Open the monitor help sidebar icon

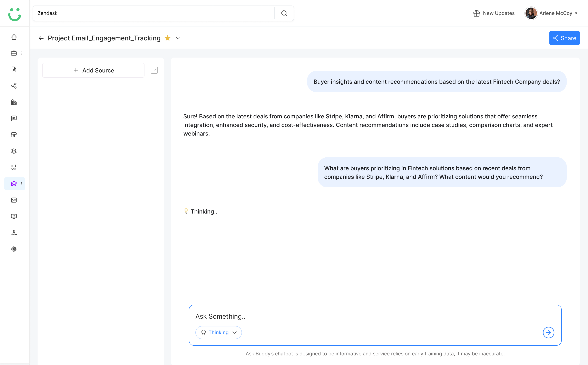click(14, 216)
